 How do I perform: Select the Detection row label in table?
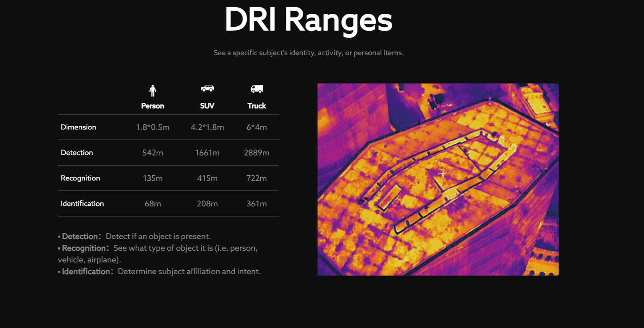(77, 153)
